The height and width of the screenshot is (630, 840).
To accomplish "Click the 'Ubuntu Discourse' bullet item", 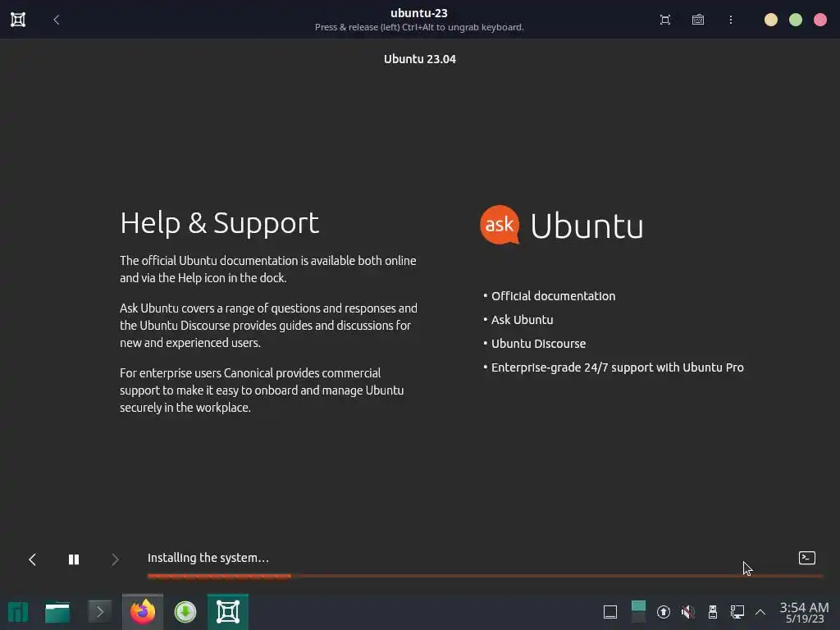I will point(538,344).
